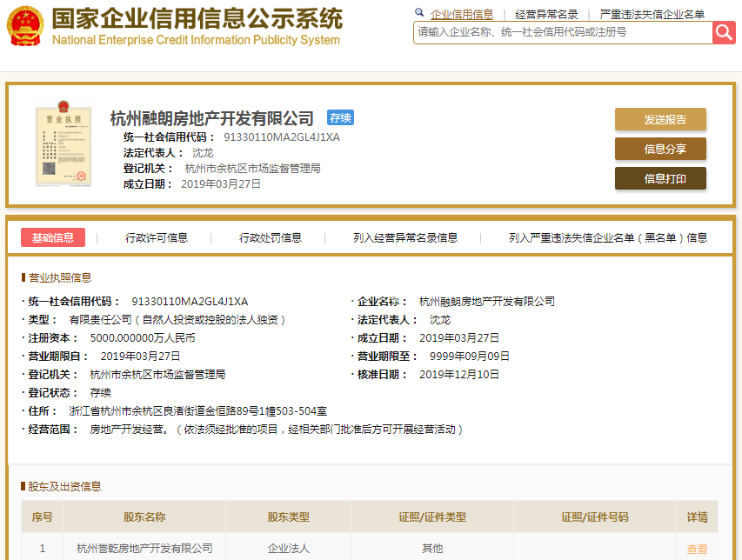Image resolution: width=742 pixels, height=560 pixels.
Task: Click the 证照/证件类型 column header
Action: [432, 517]
